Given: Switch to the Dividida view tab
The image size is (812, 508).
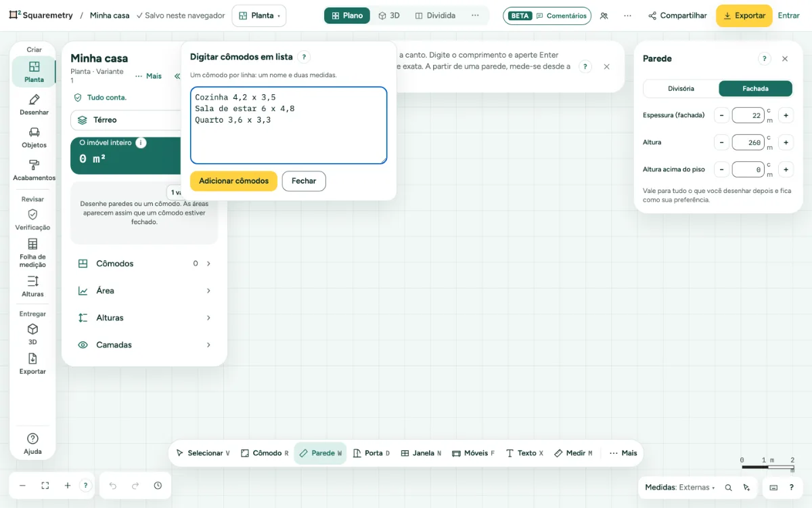Looking at the screenshot, I should [x=435, y=16].
